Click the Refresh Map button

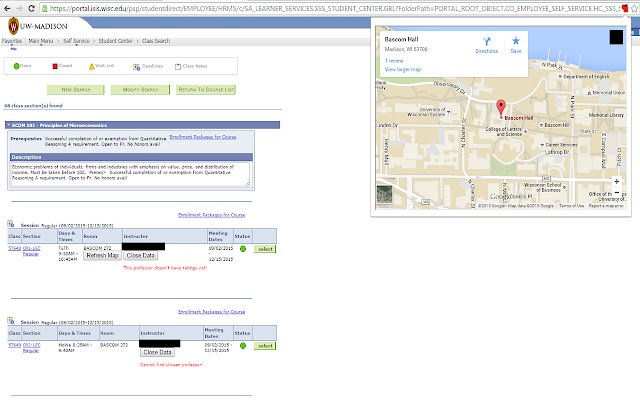[102, 256]
